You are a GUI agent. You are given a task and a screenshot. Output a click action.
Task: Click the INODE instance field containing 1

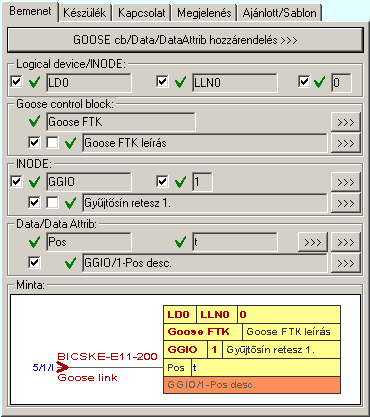point(202,182)
